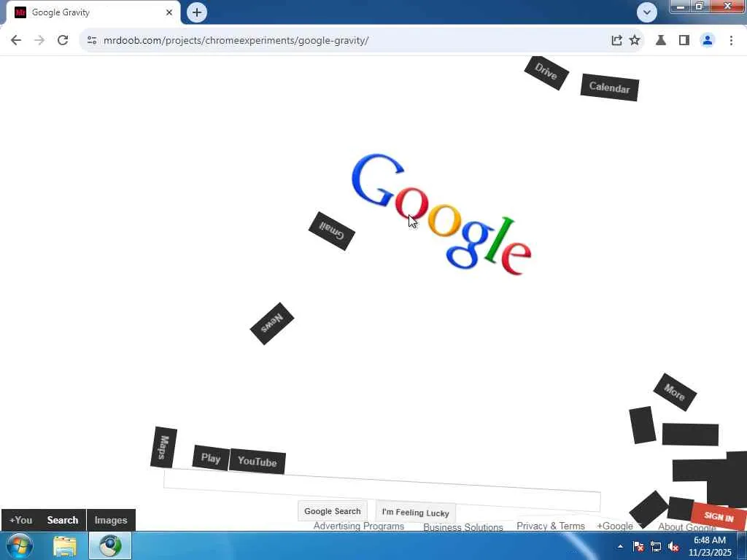747x560 pixels.
Task: Click the Chrome taskbar icon
Action: coord(110,546)
